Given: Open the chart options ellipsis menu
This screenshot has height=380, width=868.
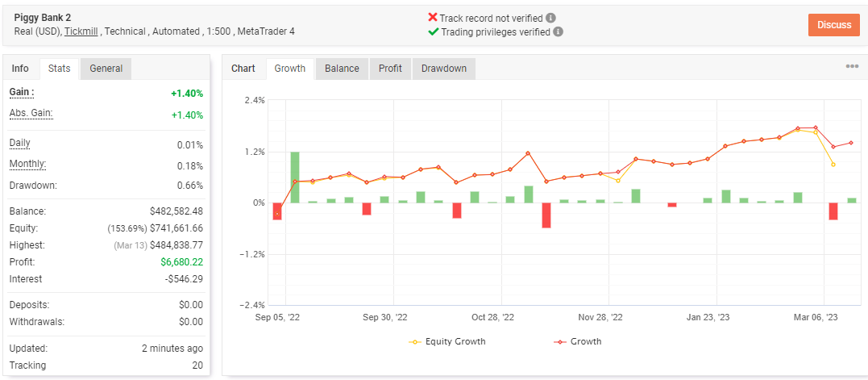Looking at the screenshot, I should point(852,66).
